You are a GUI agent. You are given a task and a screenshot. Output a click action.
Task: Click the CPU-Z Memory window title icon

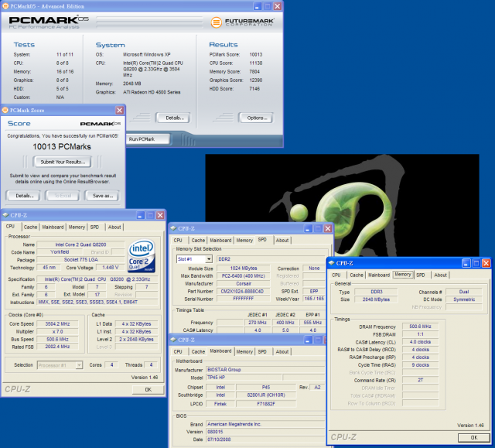pos(332,263)
